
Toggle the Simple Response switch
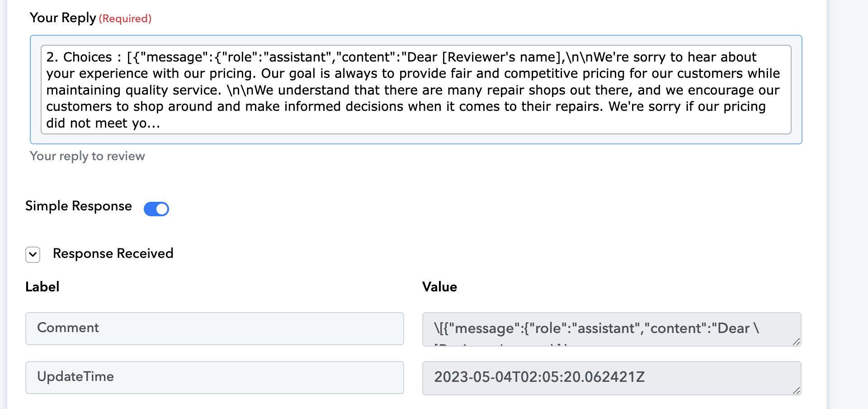[156, 209]
